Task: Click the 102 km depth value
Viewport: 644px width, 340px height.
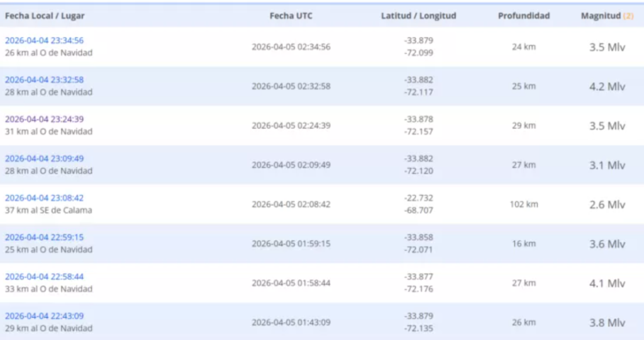Action: pos(524,204)
